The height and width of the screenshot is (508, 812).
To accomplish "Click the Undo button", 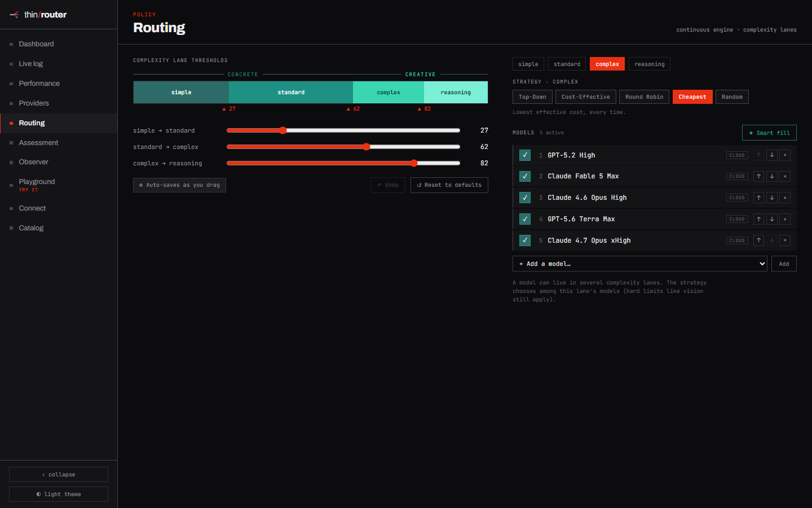I will point(388,185).
